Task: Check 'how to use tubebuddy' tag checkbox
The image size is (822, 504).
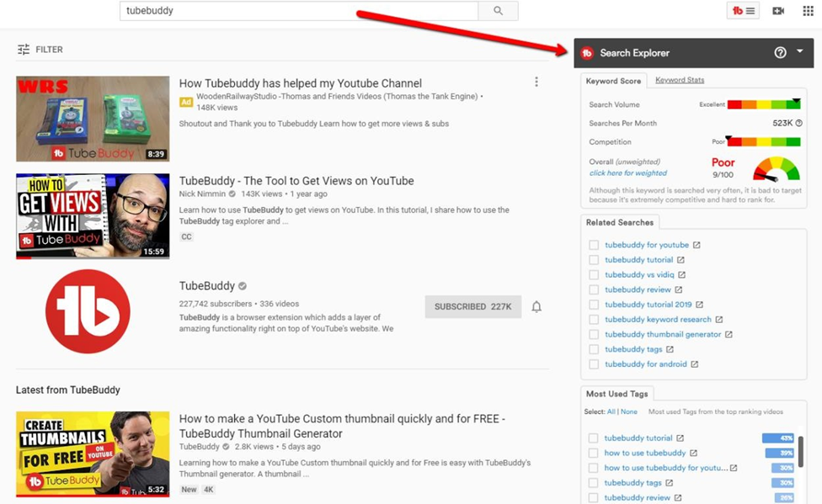Action: [593, 454]
